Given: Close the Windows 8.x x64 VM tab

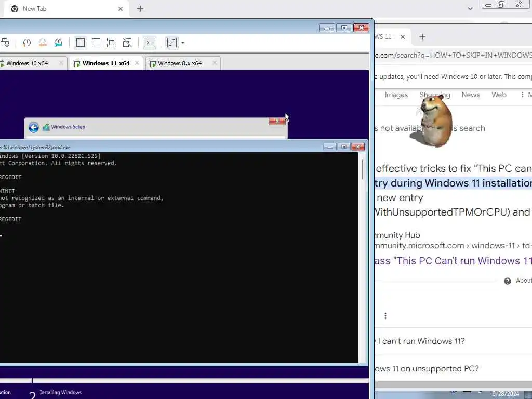Looking at the screenshot, I should [215, 63].
